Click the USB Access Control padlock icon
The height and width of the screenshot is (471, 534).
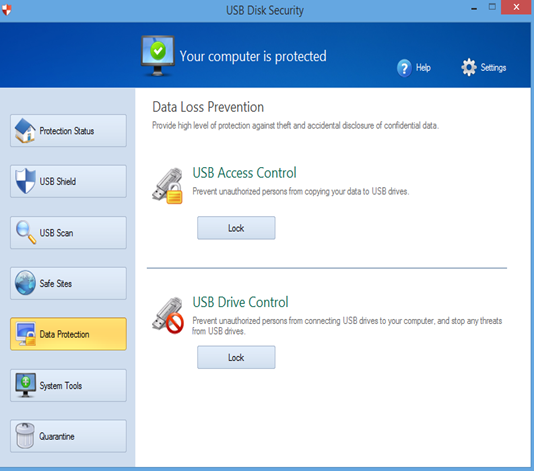(167, 186)
